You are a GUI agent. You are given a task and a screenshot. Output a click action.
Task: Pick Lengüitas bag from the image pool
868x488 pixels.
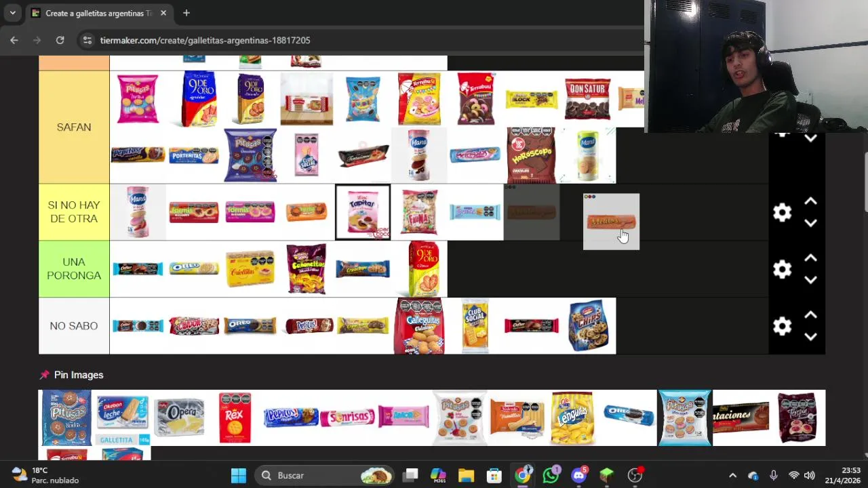(x=573, y=418)
